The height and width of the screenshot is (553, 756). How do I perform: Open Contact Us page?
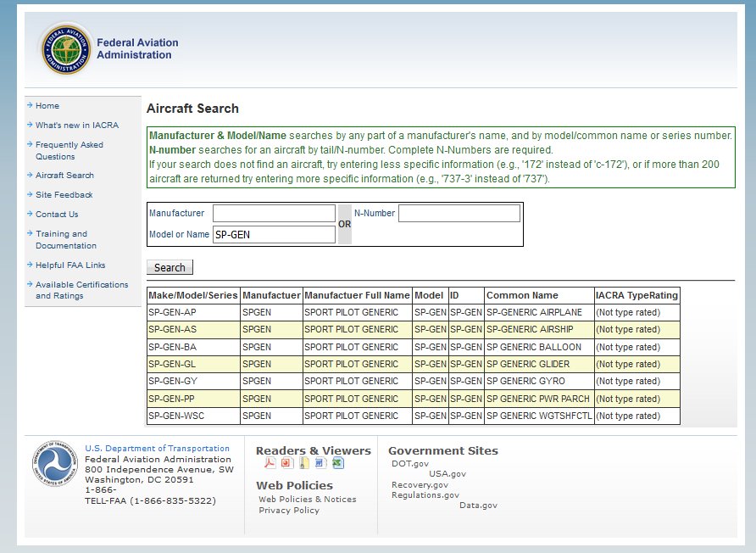click(x=57, y=215)
